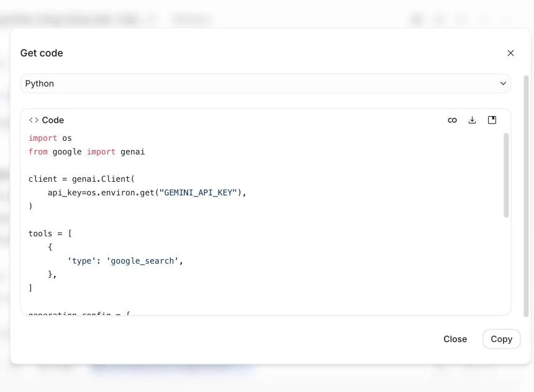
Task: Click the code brackets icon beside Code
Action: (34, 120)
